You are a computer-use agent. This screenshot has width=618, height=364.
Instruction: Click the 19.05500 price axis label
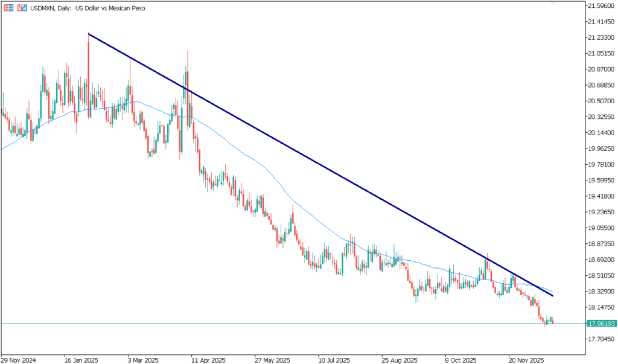pos(601,228)
